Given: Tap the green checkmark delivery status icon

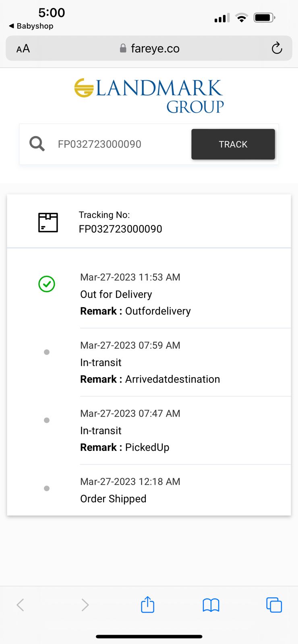Looking at the screenshot, I should [x=47, y=284].
